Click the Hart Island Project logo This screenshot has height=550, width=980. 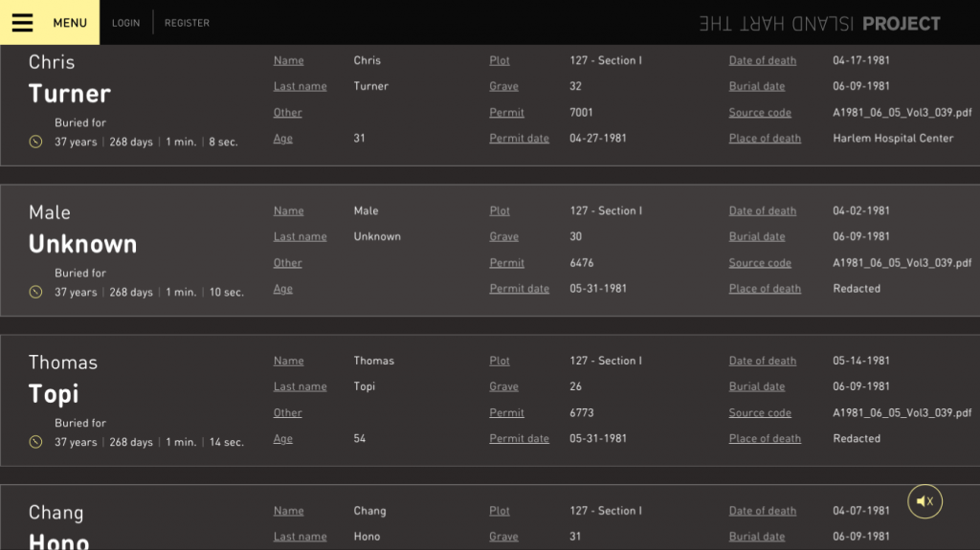tap(819, 24)
